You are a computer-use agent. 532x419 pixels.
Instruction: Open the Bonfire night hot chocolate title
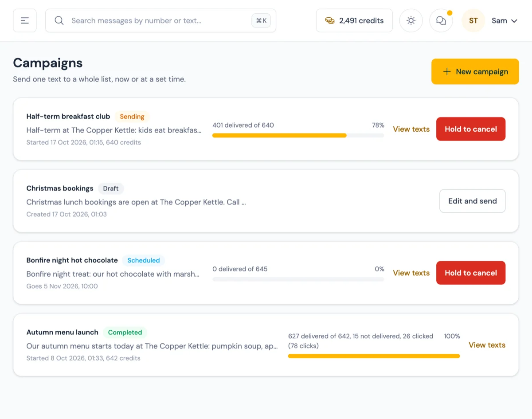tap(72, 260)
